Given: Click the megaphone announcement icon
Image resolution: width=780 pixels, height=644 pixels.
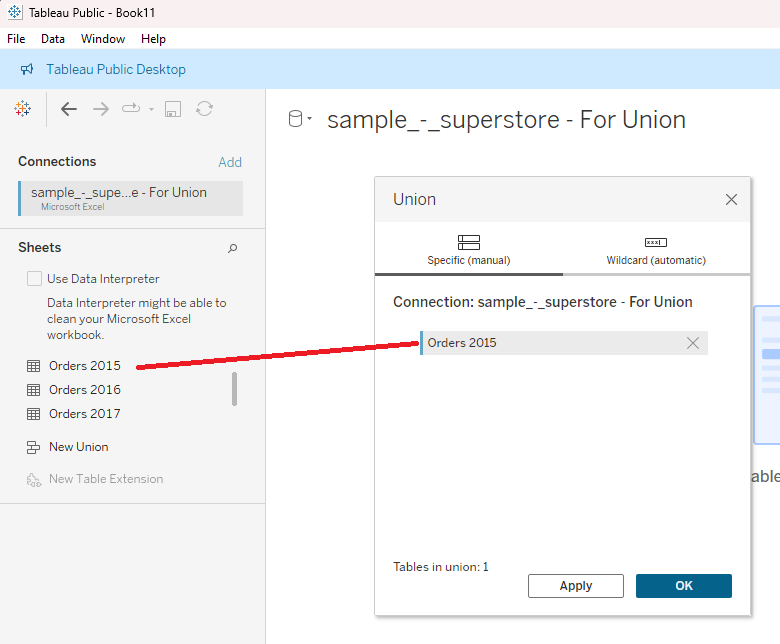Looking at the screenshot, I should click(27, 70).
